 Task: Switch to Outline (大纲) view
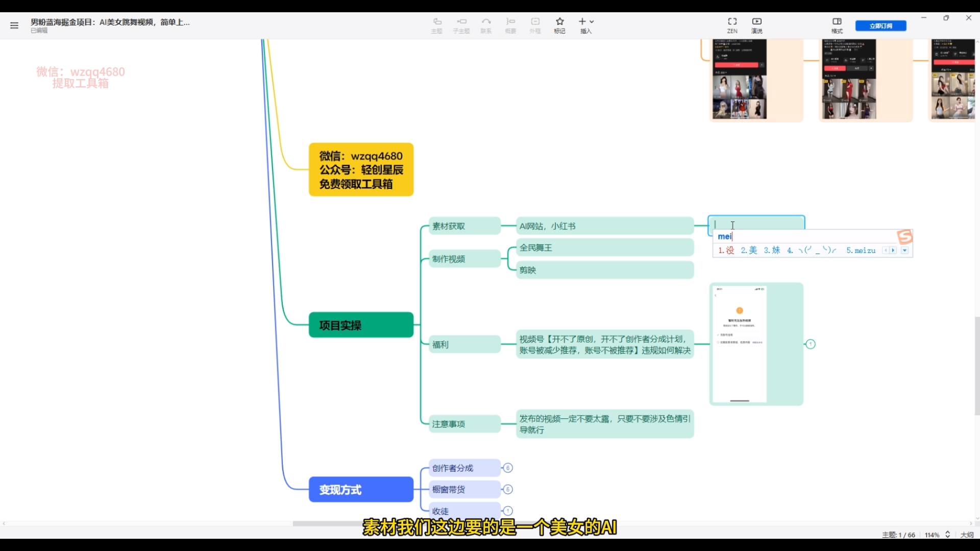[x=967, y=535]
